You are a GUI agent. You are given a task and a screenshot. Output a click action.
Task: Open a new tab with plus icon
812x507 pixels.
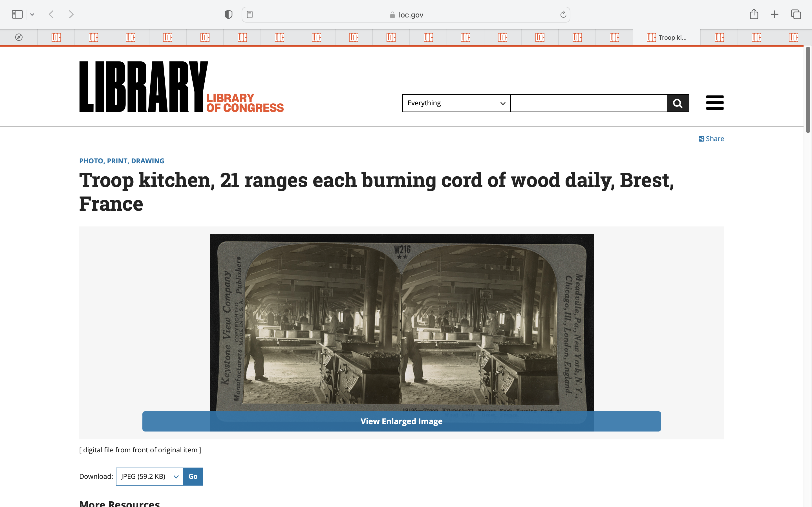pos(775,14)
